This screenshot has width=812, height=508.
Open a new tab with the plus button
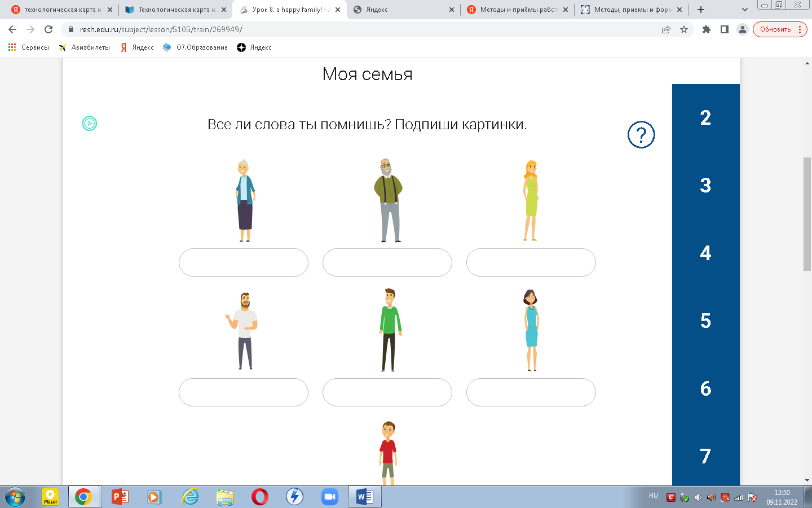701,10
